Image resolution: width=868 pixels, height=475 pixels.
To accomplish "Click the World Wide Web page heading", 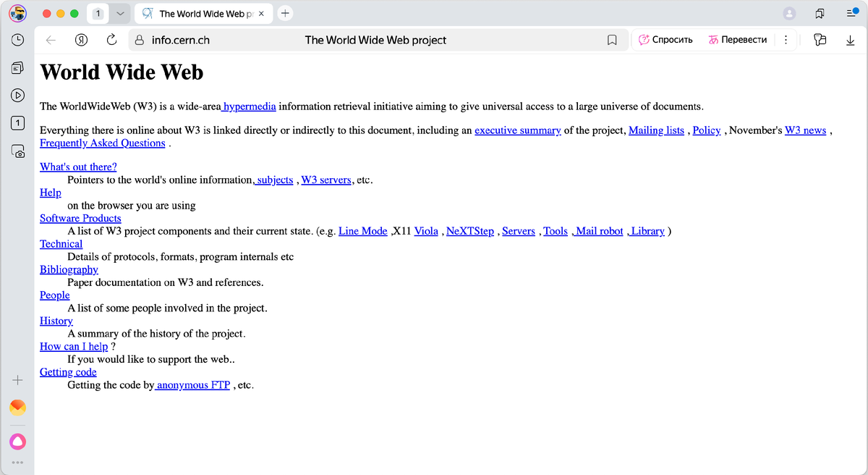I will coord(122,72).
